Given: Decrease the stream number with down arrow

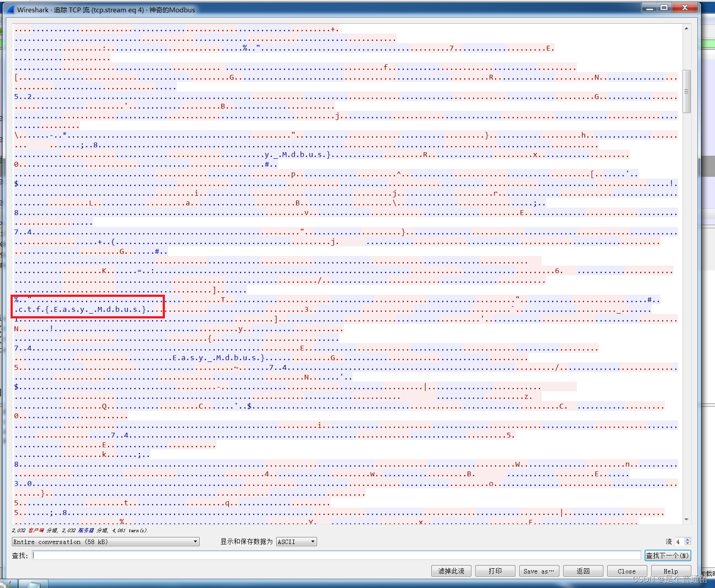Looking at the screenshot, I should 688,544.
